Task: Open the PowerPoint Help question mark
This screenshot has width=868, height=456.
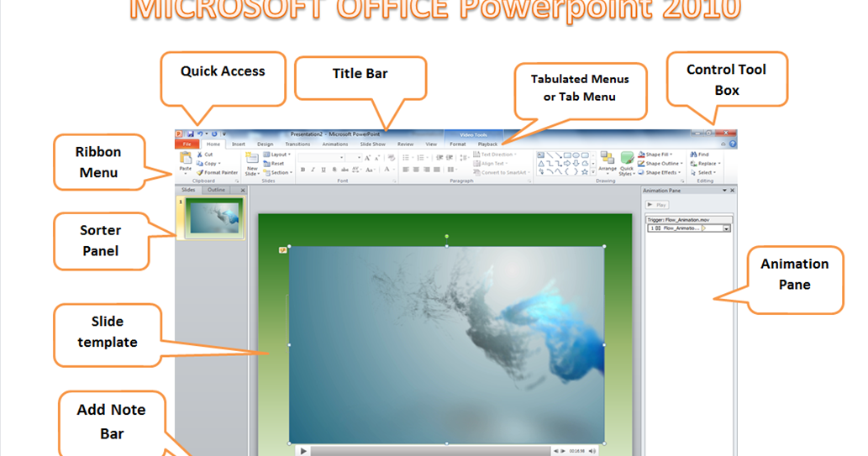Action: click(733, 144)
